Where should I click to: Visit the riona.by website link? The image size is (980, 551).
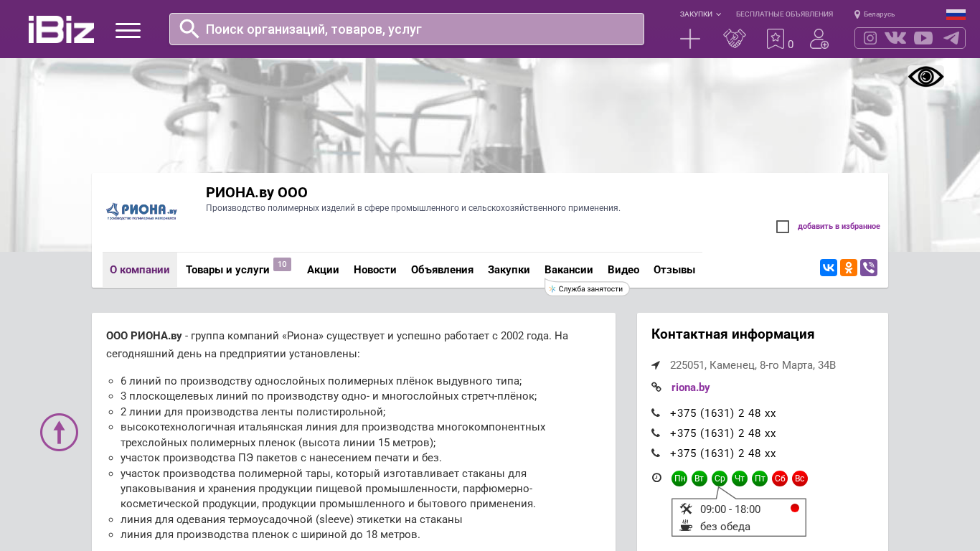pos(690,387)
